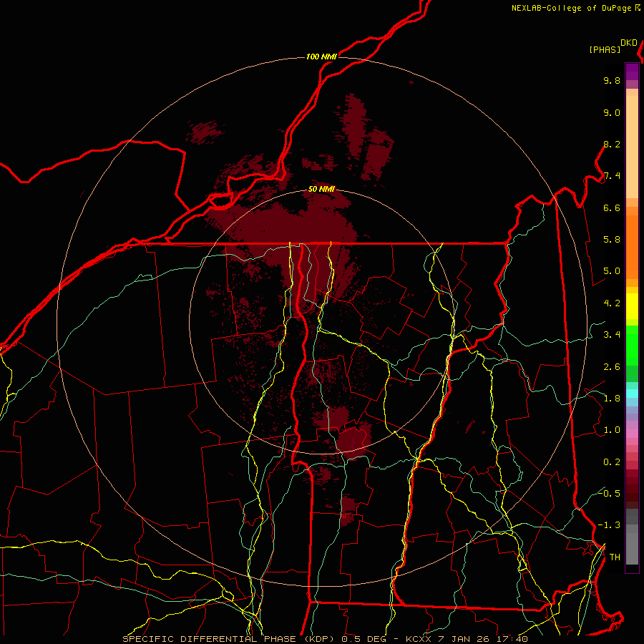Click the light peach segment of color bar
The image size is (644, 644).
[x=632, y=147]
